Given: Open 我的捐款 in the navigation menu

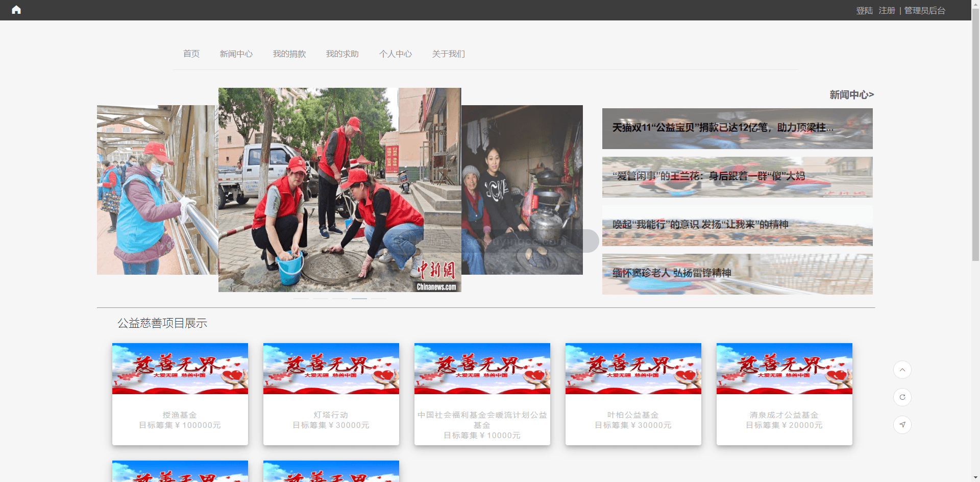Looking at the screenshot, I should [x=289, y=54].
